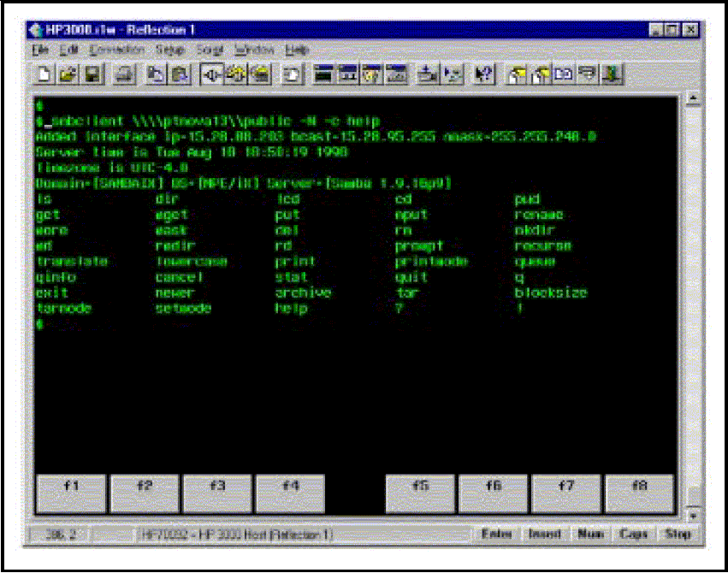
Task: Click the Paste clipboard toolbar icon
Action: [x=180, y=74]
